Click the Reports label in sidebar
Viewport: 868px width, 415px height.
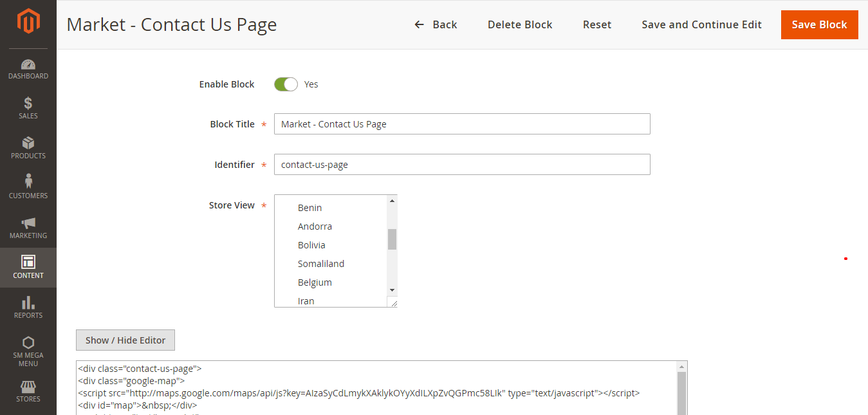28,315
